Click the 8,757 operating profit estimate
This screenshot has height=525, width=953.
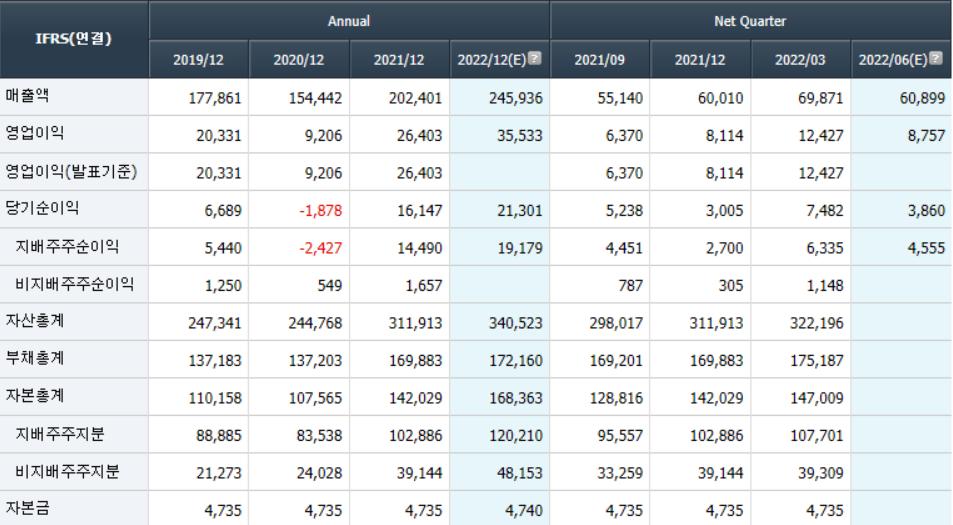[926, 136]
